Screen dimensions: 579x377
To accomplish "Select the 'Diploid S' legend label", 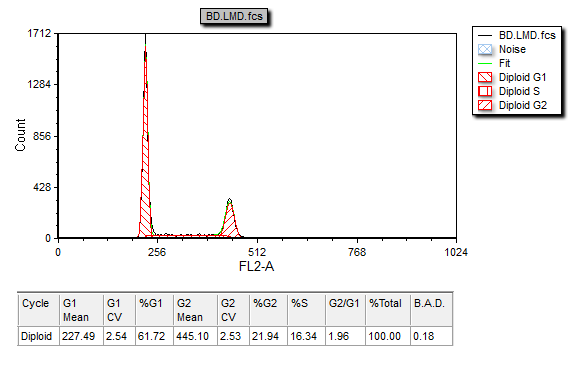I will tap(519, 91).
